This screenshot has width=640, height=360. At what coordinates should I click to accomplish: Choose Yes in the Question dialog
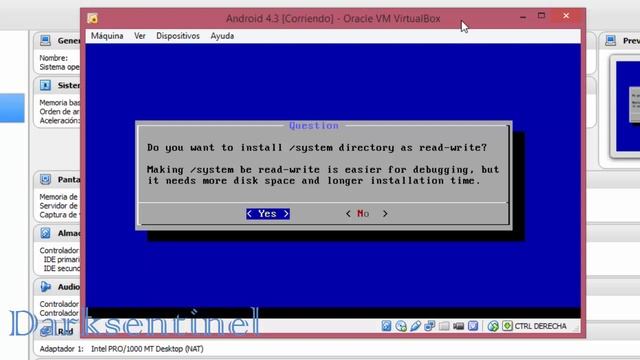[268, 213]
